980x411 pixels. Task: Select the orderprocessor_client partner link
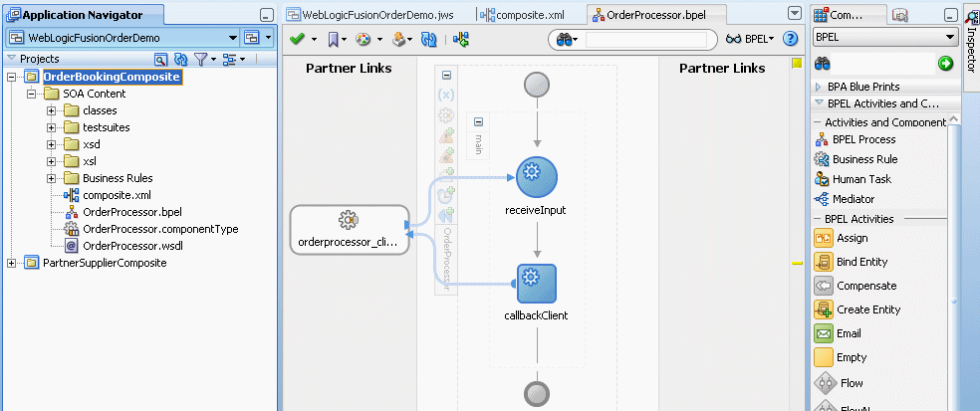tap(350, 229)
